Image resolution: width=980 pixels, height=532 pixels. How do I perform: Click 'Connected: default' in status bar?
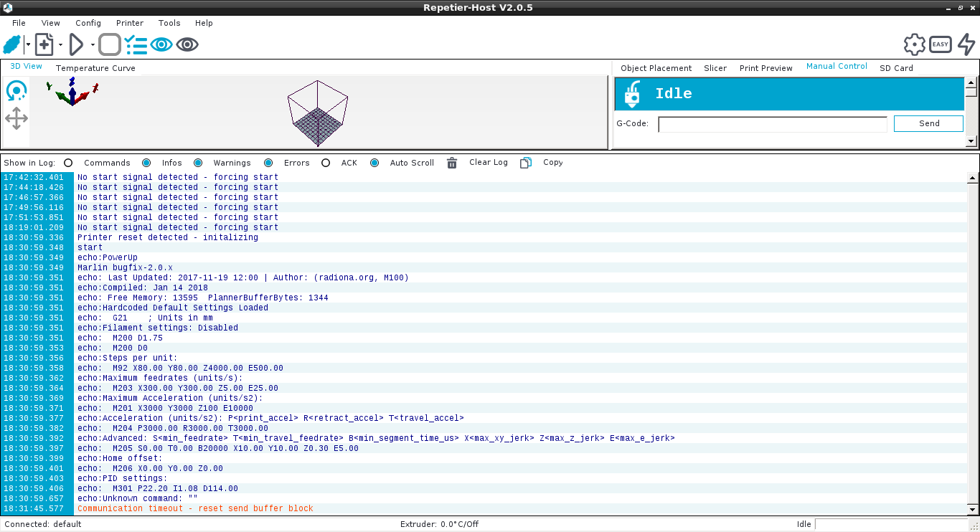43,524
